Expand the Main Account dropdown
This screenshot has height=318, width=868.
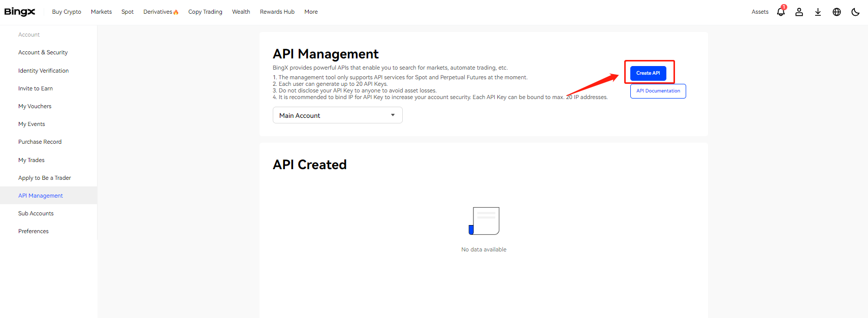pyautogui.click(x=338, y=115)
